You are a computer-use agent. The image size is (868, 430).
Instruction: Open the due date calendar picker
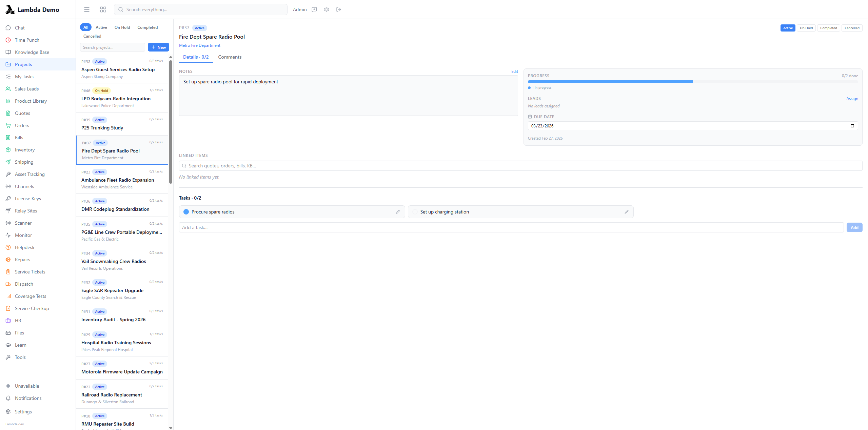pyautogui.click(x=852, y=126)
